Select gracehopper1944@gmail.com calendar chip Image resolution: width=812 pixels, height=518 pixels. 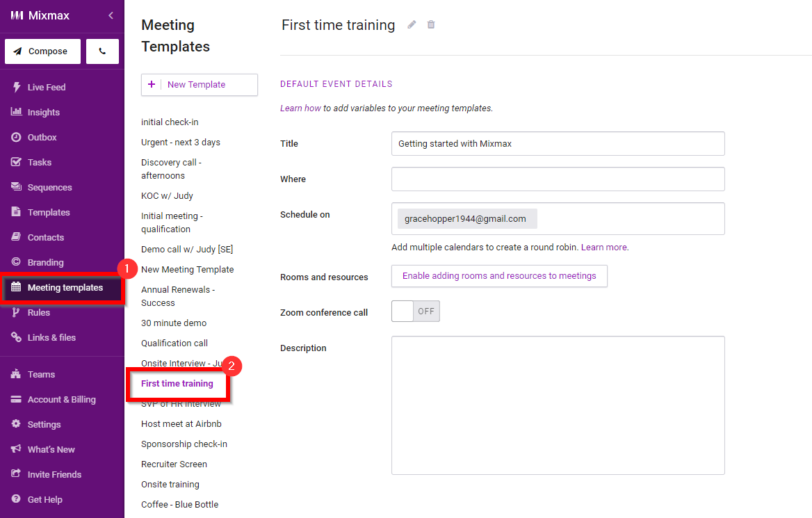tap(467, 218)
